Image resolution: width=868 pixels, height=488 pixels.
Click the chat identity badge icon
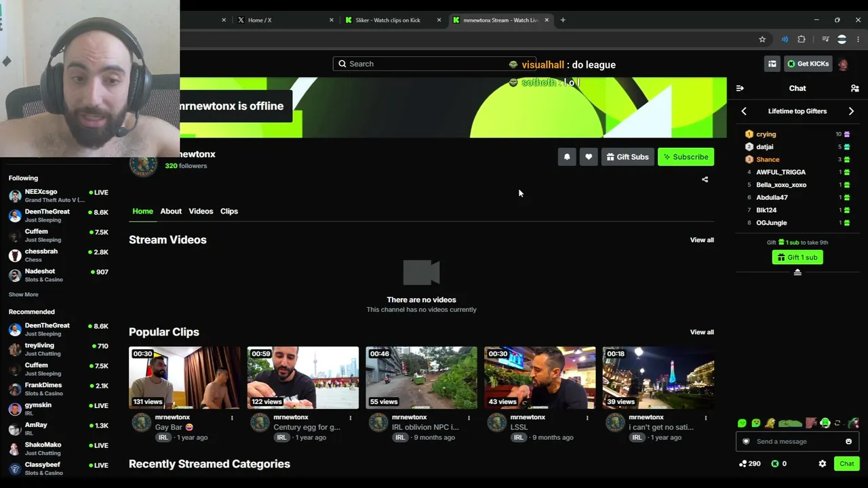tap(746, 441)
